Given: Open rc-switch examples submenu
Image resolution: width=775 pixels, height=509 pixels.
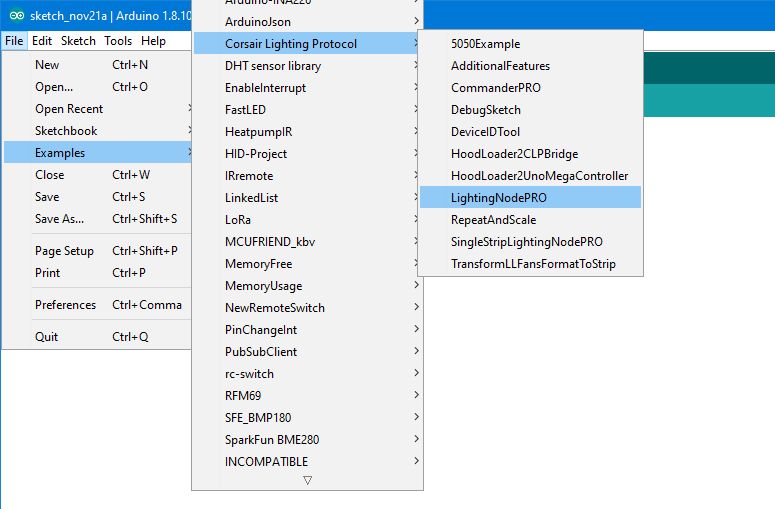Looking at the screenshot, I should coord(307,374).
